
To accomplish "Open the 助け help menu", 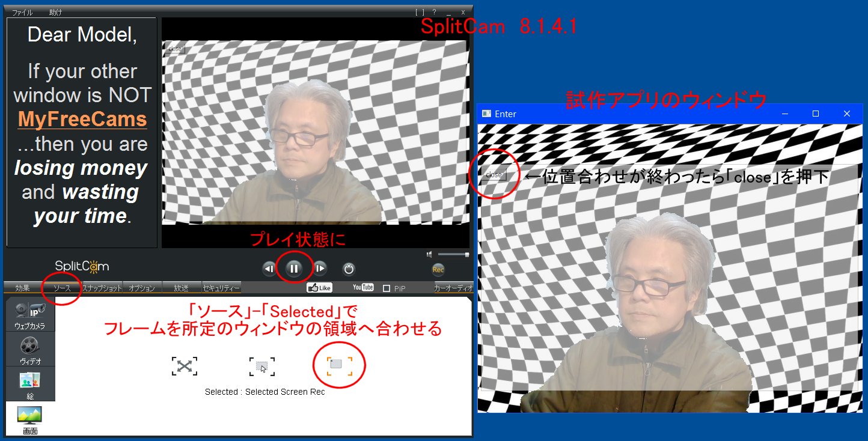I will click(x=55, y=12).
